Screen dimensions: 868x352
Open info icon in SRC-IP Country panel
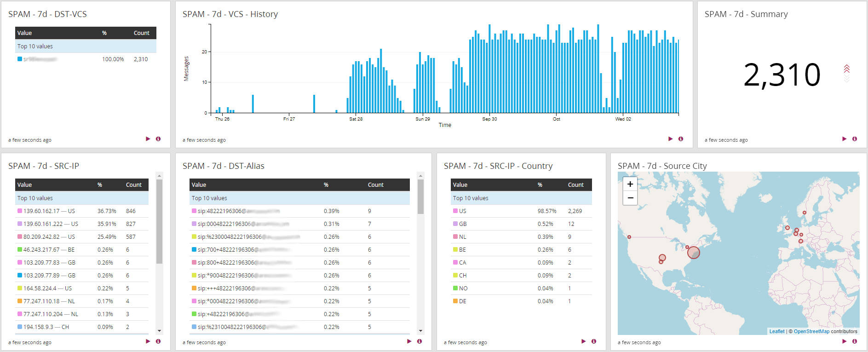pos(594,341)
